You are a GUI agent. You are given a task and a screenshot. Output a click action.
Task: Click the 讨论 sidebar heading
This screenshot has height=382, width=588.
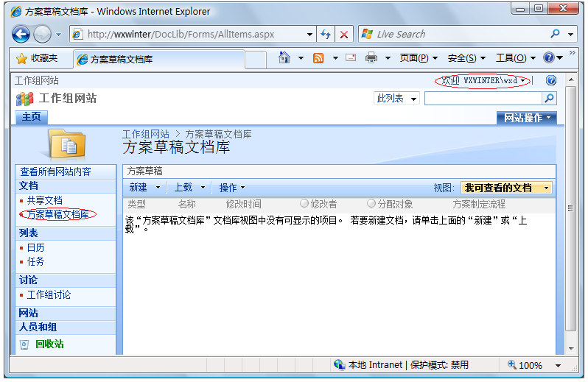(x=29, y=280)
